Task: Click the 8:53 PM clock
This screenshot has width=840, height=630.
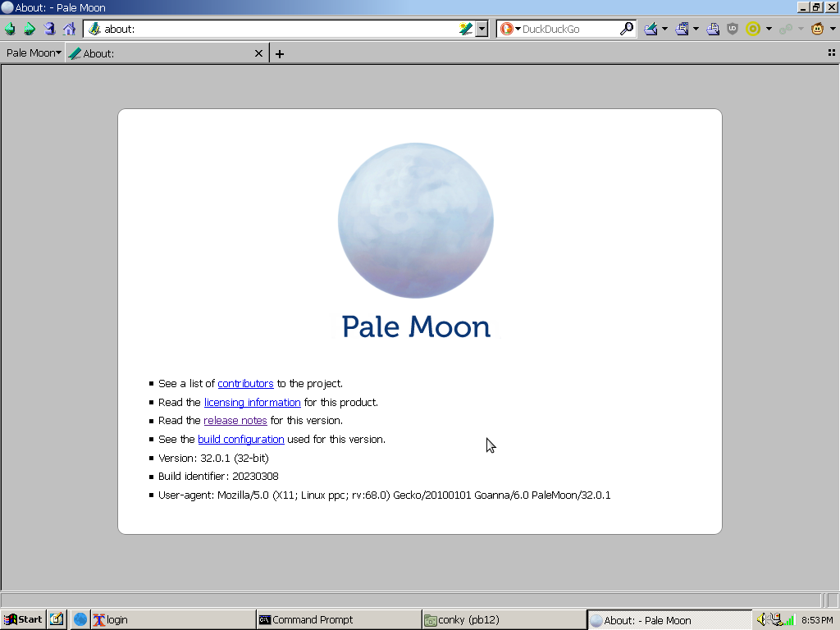Action: [x=817, y=620]
